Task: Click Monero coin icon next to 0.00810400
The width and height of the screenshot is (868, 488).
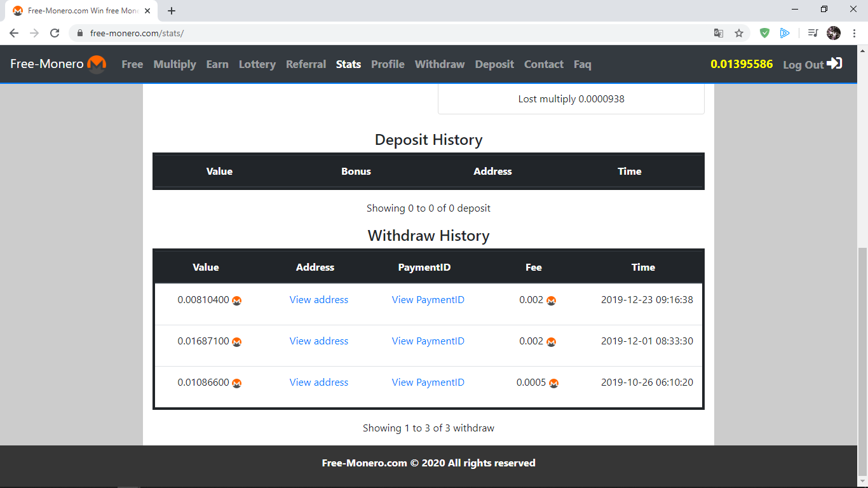Action: 237,301
